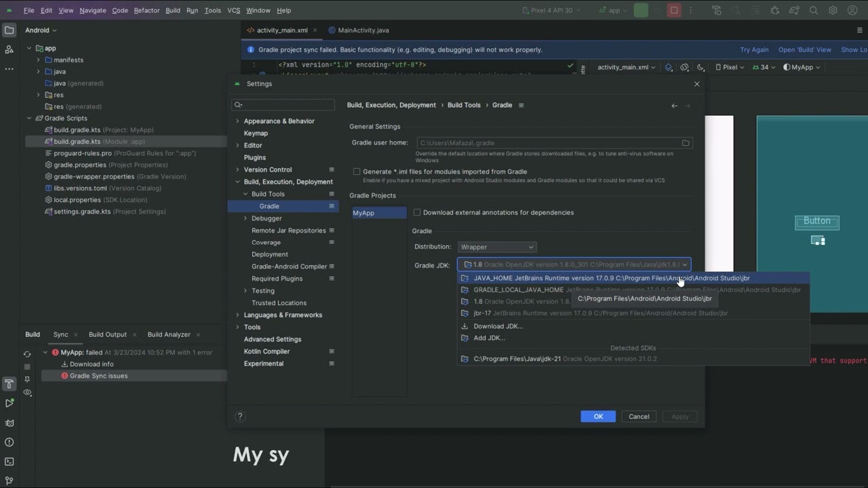Open the Problems tool window icon
The width and height of the screenshot is (868, 488).
[9, 443]
